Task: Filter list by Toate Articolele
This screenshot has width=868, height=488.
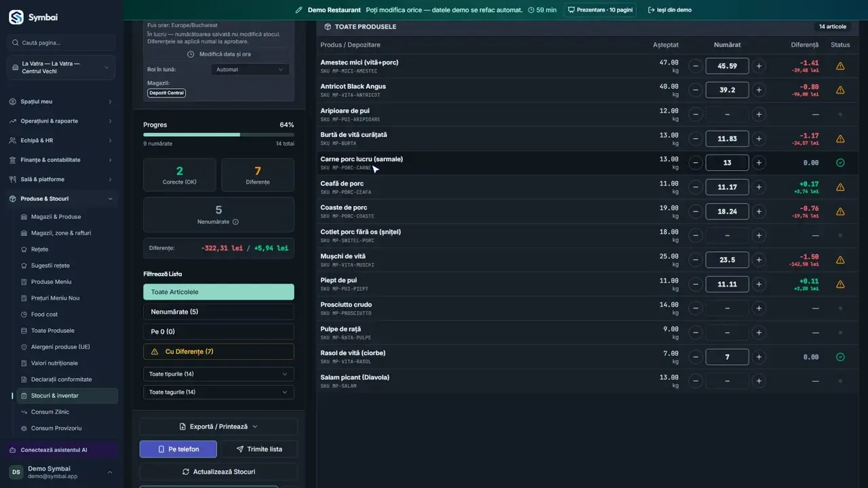Action: point(218,292)
